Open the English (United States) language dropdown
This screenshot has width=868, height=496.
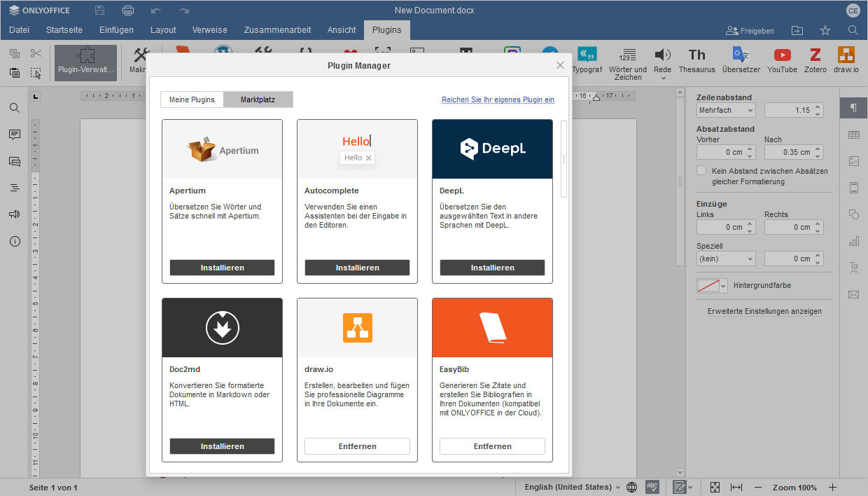[573, 487]
